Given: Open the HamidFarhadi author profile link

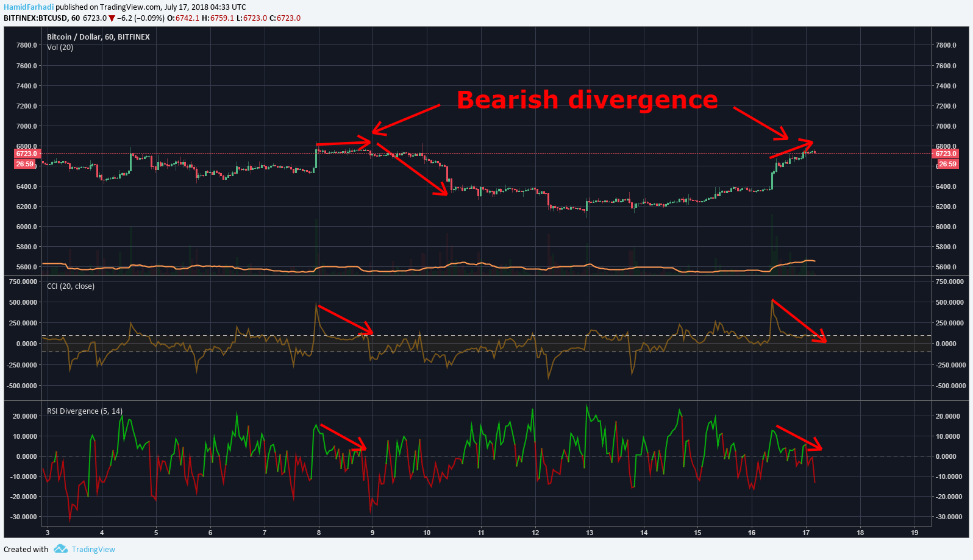Looking at the screenshot, I should (x=29, y=7).
